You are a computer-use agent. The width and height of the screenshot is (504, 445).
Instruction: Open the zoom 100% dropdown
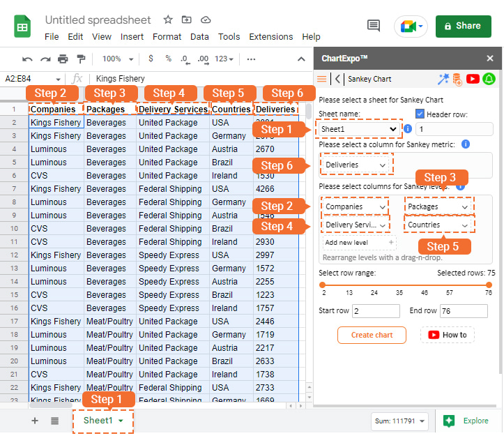(117, 59)
